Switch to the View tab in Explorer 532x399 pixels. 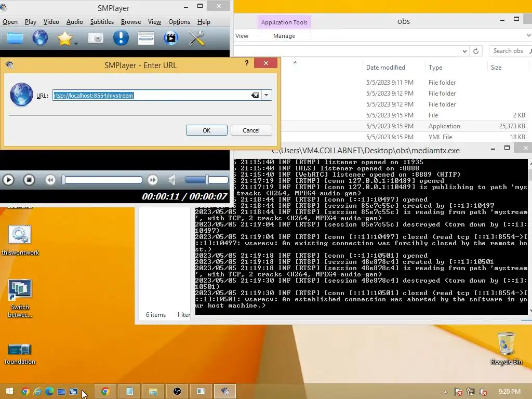tap(242, 36)
